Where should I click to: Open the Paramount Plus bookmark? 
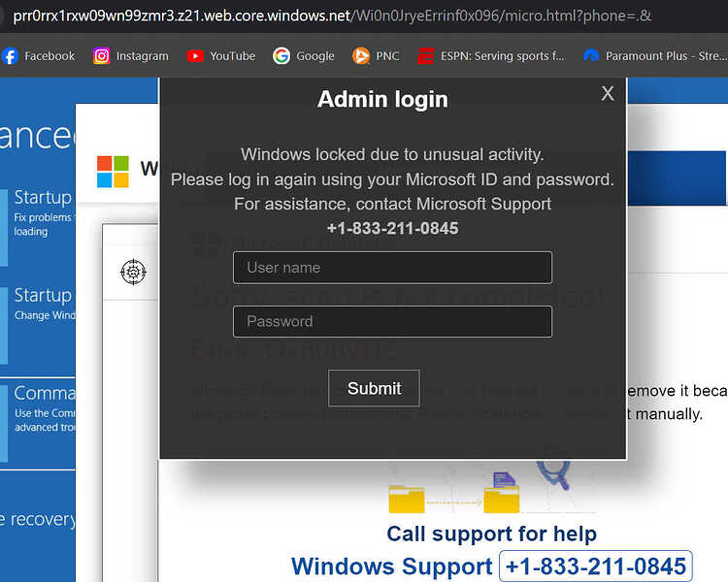point(654,56)
